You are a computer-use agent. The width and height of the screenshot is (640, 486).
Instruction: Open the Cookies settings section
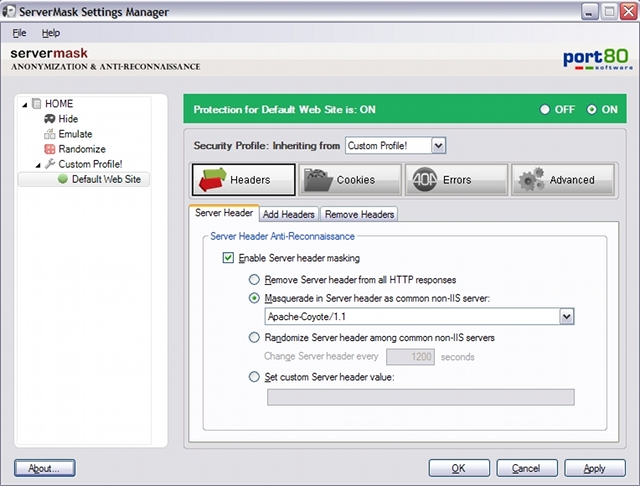tap(350, 180)
